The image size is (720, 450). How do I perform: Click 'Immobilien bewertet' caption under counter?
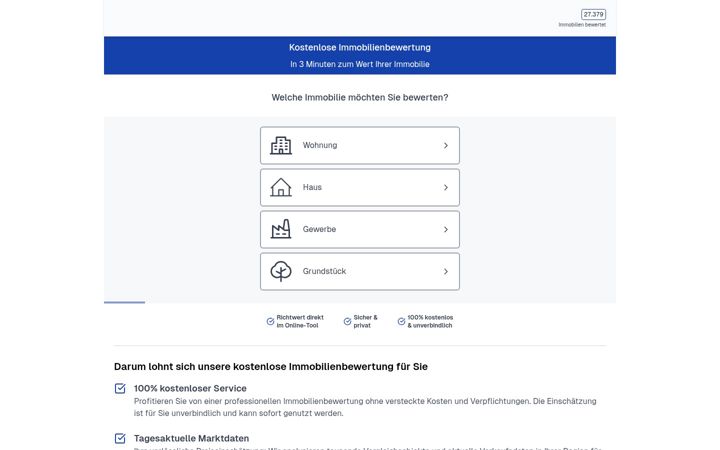[582, 25]
